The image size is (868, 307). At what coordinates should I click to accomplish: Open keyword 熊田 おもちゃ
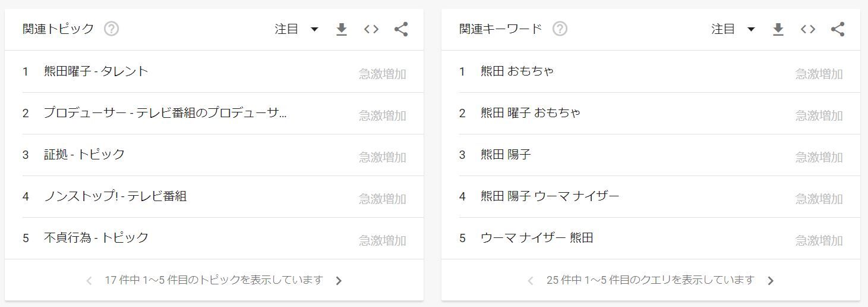tap(517, 71)
